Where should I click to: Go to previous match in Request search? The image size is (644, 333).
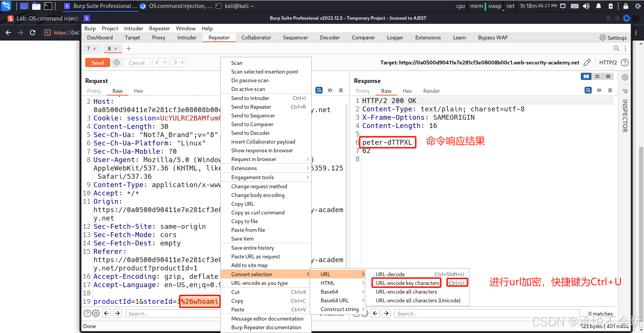(x=107, y=313)
